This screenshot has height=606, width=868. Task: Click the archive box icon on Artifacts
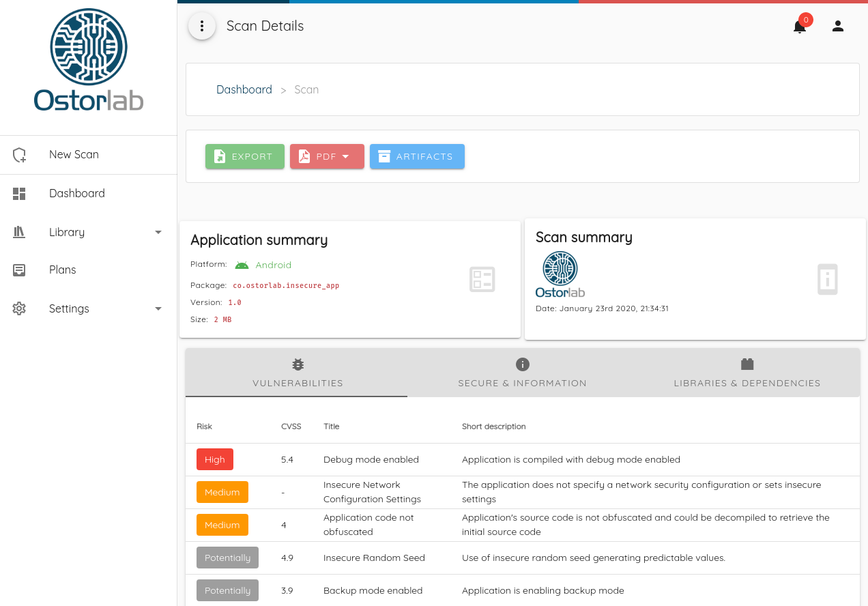pyautogui.click(x=384, y=156)
